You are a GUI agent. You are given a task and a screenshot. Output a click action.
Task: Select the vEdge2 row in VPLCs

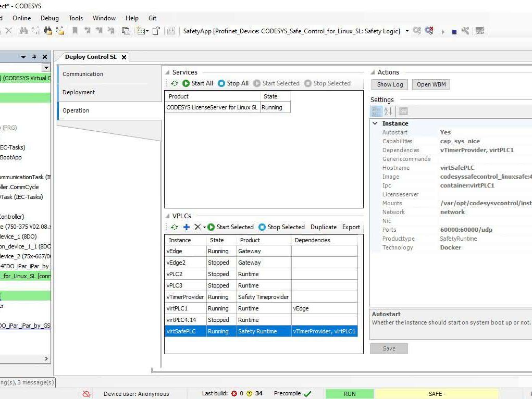click(x=261, y=263)
